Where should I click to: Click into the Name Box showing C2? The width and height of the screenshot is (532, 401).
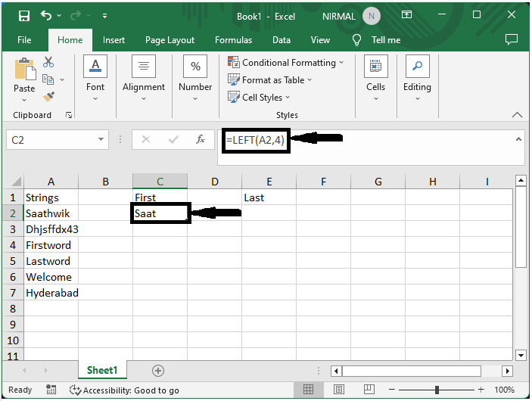(x=51, y=140)
